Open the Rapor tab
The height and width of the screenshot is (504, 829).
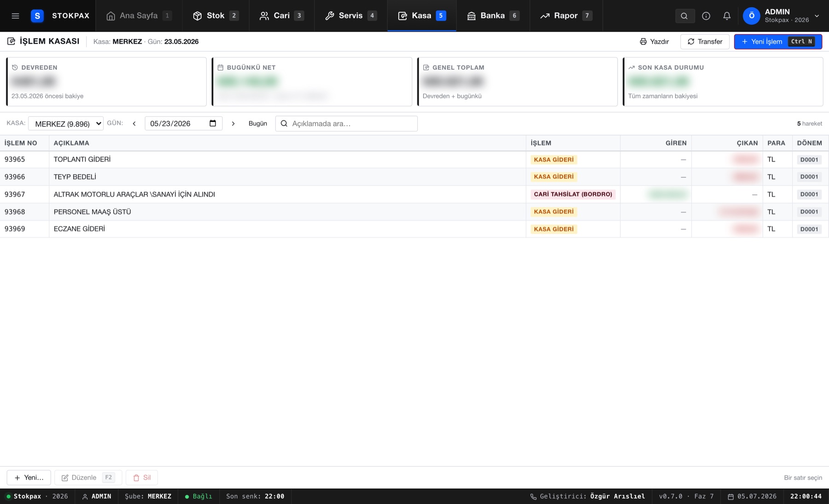pyautogui.click(x=566, y=16)
